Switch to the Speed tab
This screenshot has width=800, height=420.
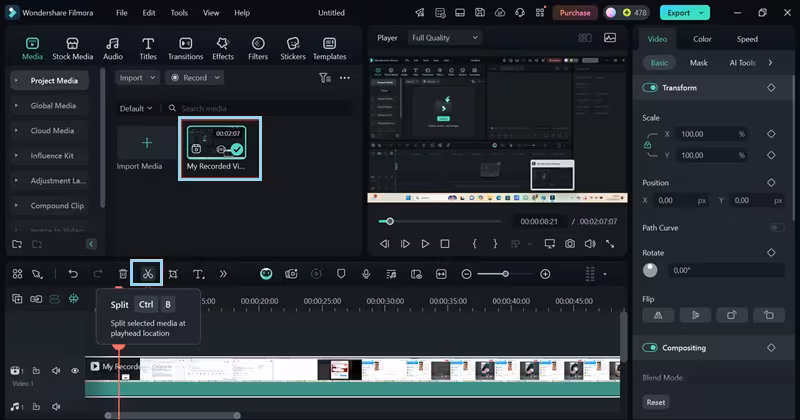(747, 39)
